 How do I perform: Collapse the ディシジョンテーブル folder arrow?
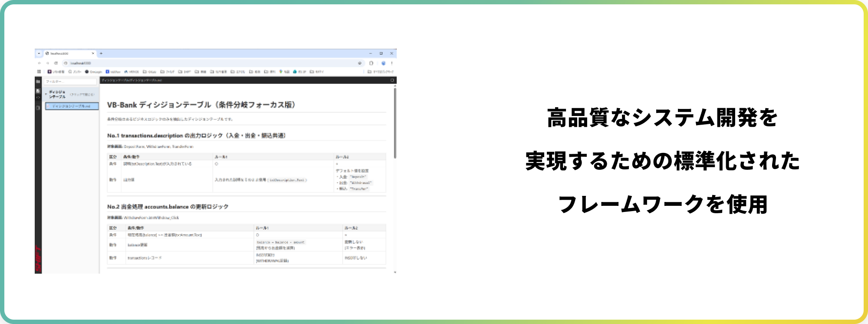(46, 94)
